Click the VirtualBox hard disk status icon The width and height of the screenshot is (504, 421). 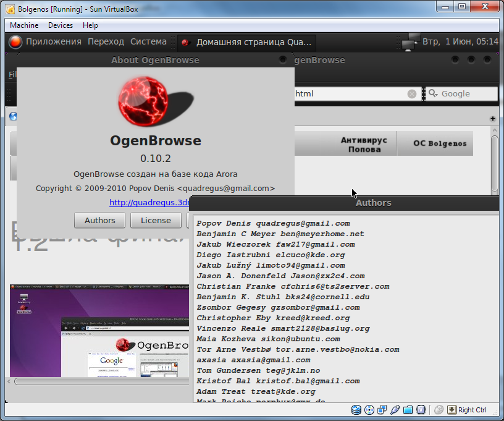point(356,410)
